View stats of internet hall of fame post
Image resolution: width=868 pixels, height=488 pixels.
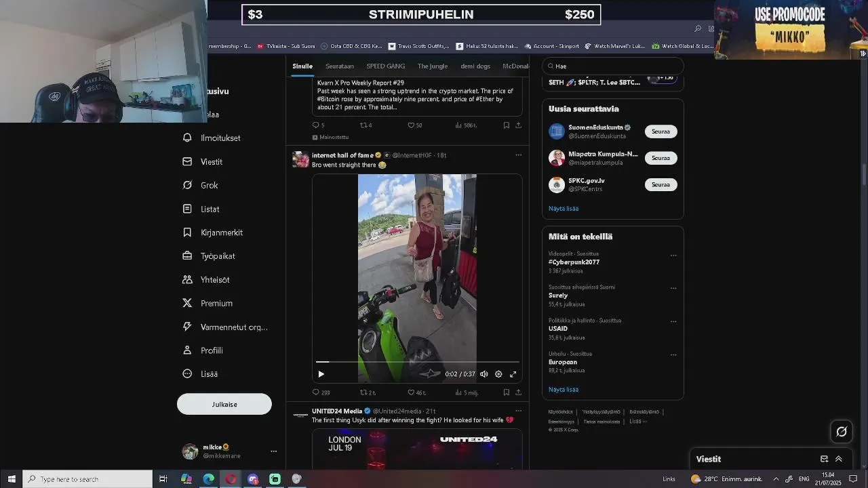point(467,392)
